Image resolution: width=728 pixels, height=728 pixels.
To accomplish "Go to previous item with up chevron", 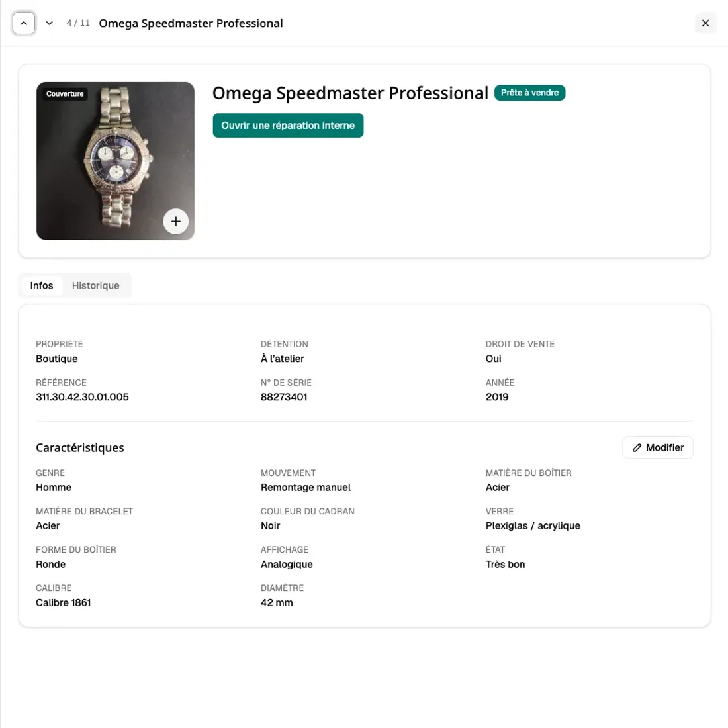I will [24, 23].
